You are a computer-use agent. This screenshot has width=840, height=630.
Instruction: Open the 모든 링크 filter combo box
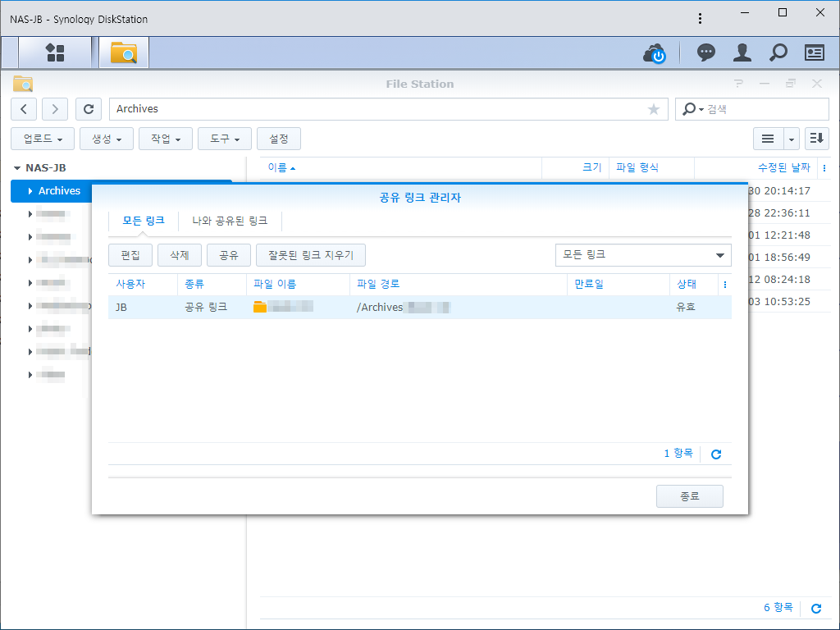pyautogui.click(x=643, y=255)
